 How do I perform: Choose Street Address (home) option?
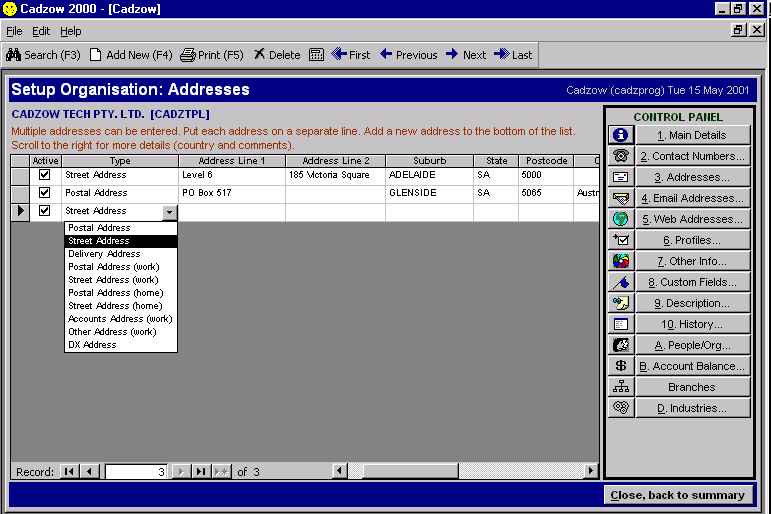120,306
